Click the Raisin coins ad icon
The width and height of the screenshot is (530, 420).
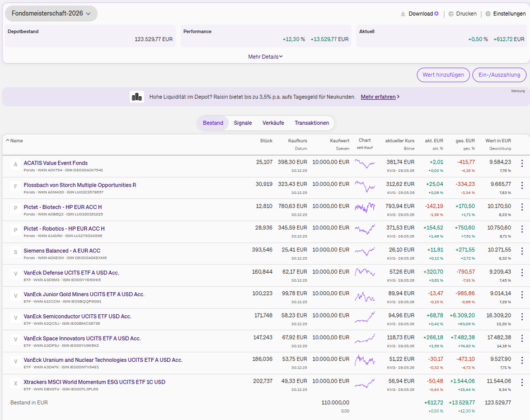[x=137, y=97]
